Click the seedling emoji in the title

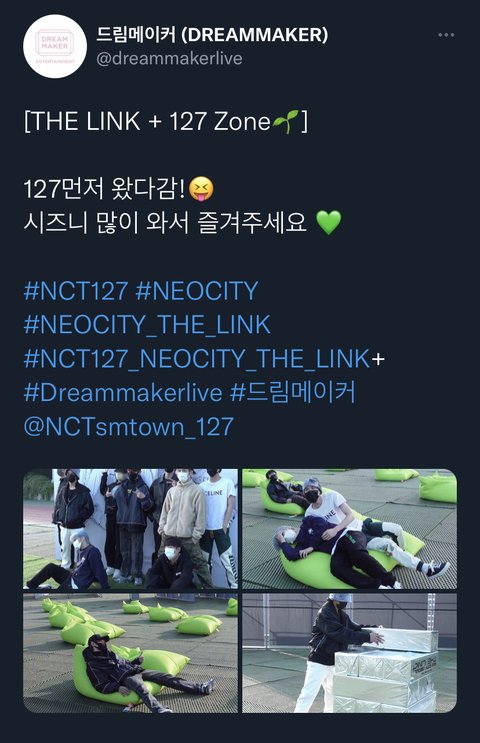point(286,122)
